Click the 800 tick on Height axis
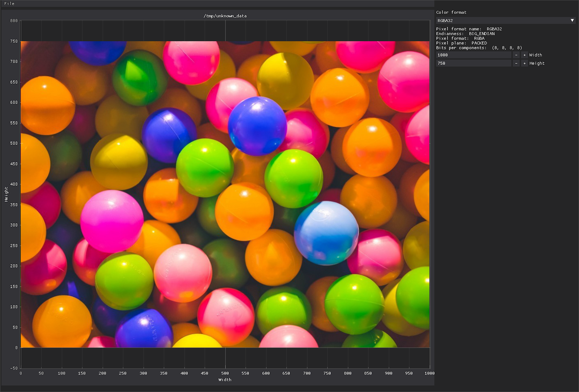The width and height of the screenshot is (579, 392). coord(14,21)
